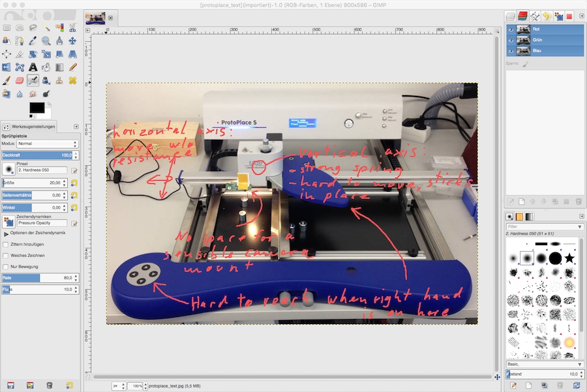Switch to the Undo History tab
Image resolution: width=587 pixels, height=392 pixels.
[547, 16]
